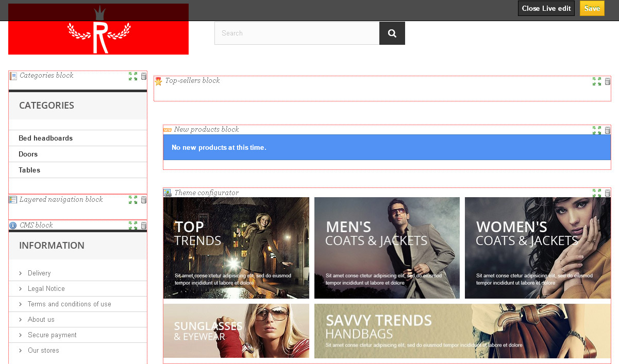Focus the Search input field

pyautogui.click(x=297, y=33)
